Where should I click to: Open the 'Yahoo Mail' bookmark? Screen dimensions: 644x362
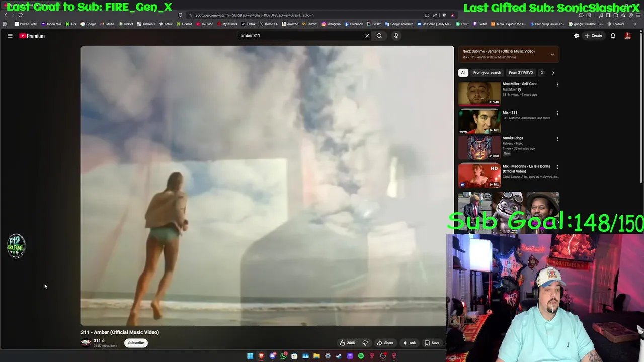pos(51,24)
